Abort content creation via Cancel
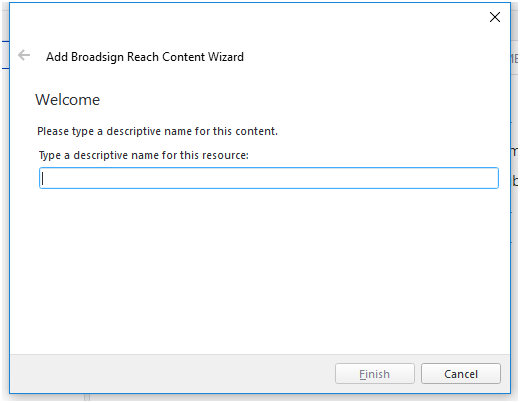Screen dimensions: 520x403 tap(461, 374)
